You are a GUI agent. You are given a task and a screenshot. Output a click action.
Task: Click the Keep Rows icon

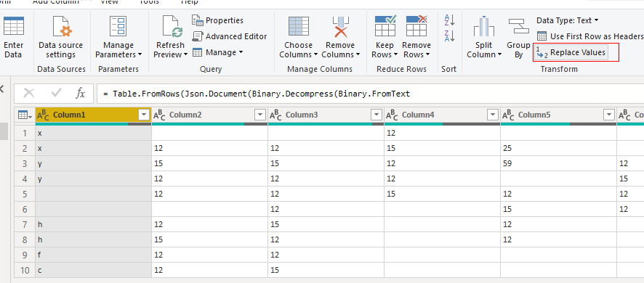(x=385, y=25)
